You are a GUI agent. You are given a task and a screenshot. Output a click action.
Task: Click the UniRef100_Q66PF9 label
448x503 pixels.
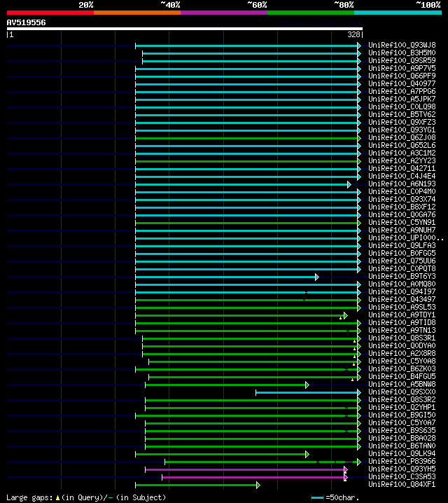point(402,76)
